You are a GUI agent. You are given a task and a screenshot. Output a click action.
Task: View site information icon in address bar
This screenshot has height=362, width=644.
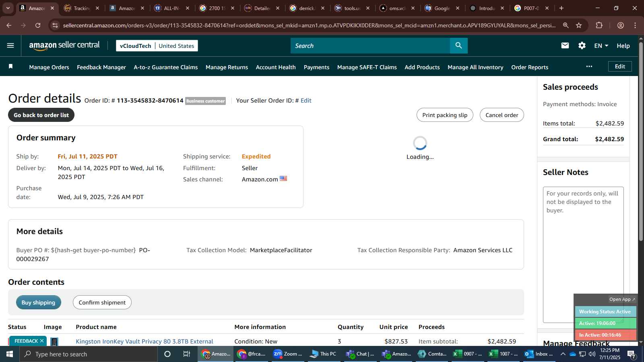pos(55,25)
